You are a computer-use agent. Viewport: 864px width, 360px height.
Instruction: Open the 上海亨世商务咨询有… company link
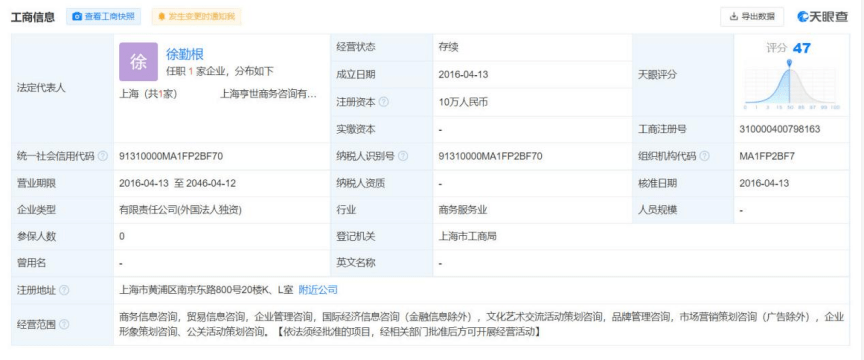pyautogui.click(x=268, y=94)
